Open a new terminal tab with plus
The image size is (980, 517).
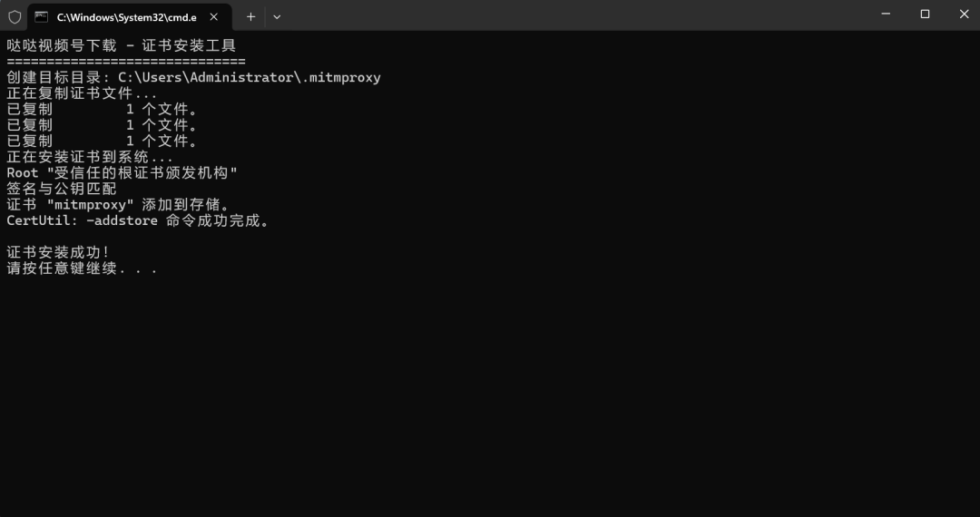click(250, 16)
